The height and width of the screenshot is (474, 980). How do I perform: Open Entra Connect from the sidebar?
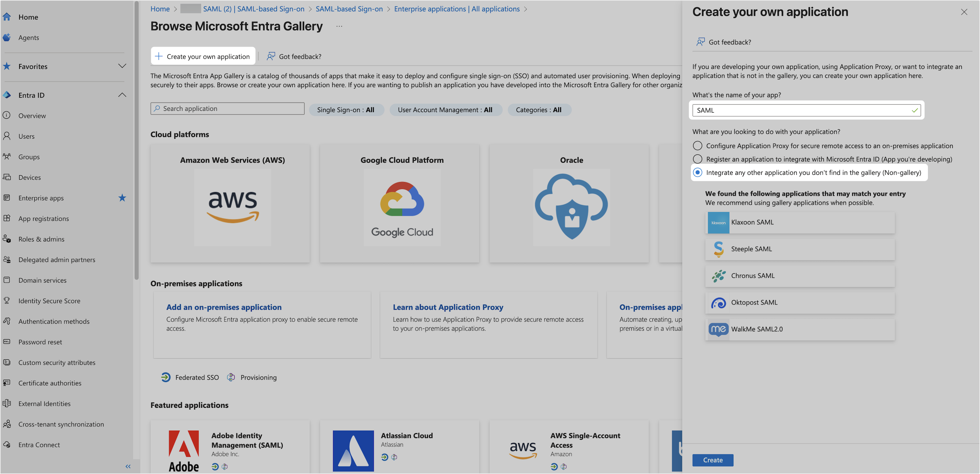[39, 444]
